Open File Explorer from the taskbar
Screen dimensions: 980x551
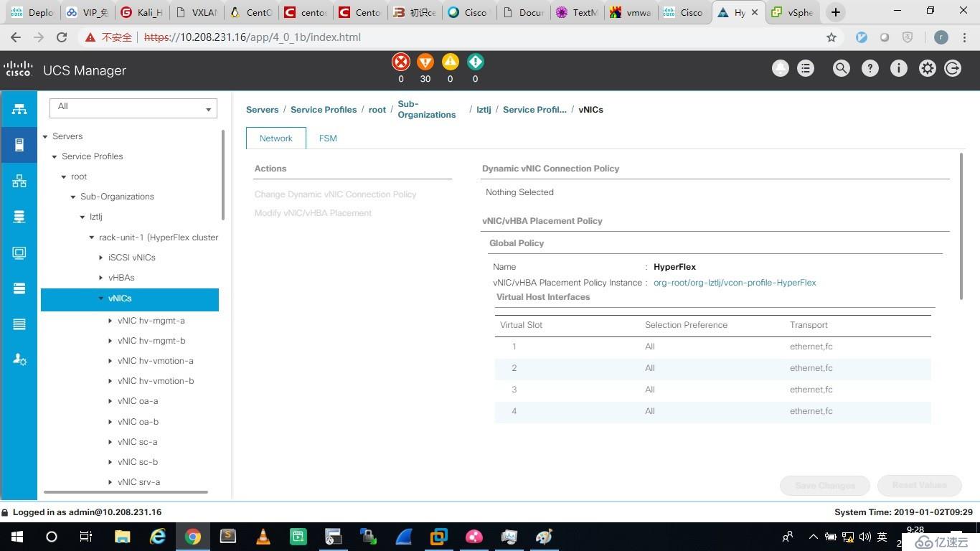(123, 537)
